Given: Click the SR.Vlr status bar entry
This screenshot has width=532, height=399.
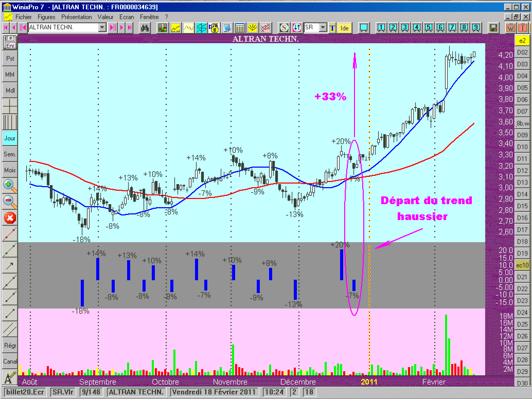Looking at the screenshot, I should [63, 392].
